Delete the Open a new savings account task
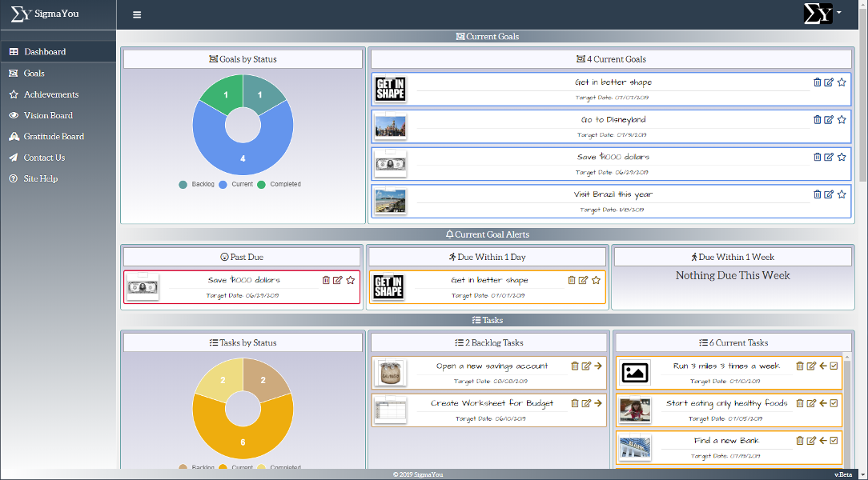Screen dimensions: 868x480 click(575, 366)
